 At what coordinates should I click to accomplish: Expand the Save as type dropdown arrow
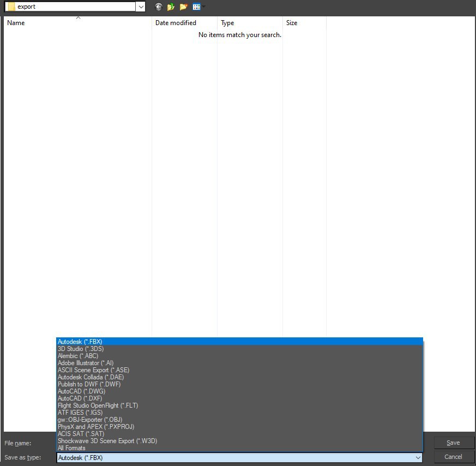pos(418,457)
